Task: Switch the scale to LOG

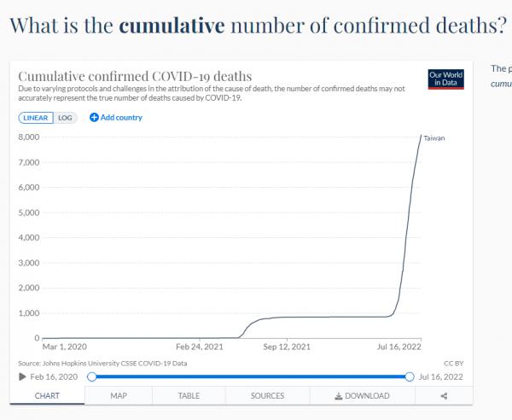Action: tap(66, 118)
